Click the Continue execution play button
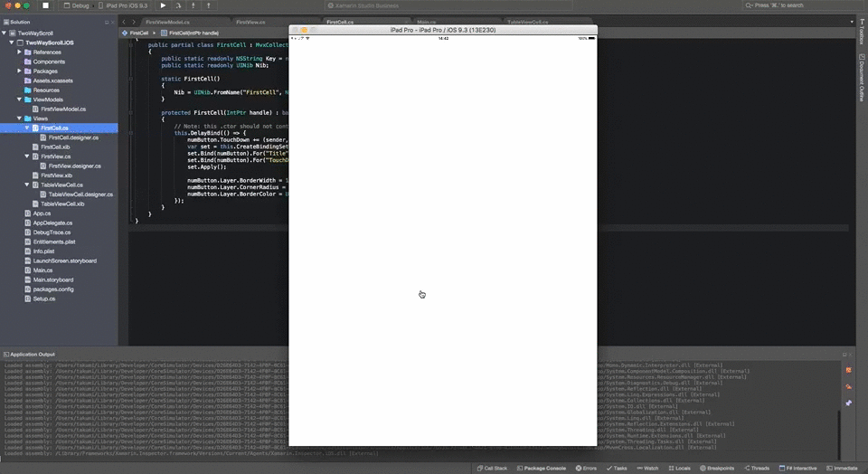 click(163, 5)
